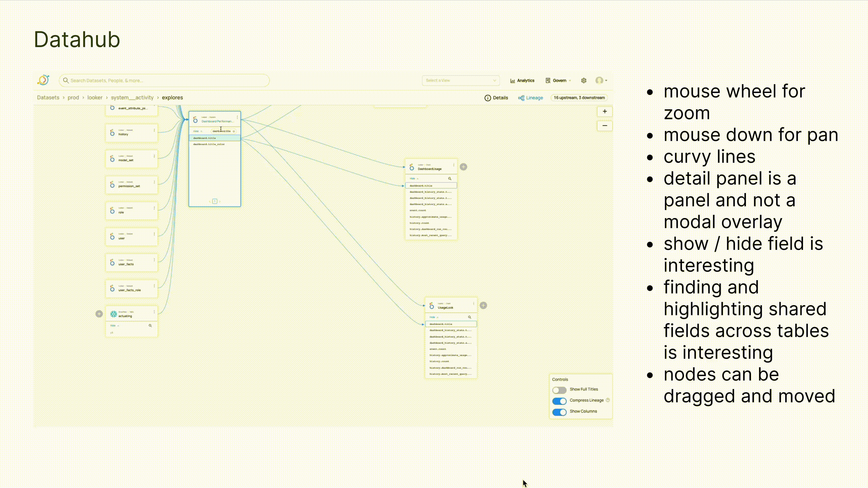Image resolution: width=868 pixels, height=488 pixels.
Task: Select dashboard.title column in Dashboard Performan node
Action: pyautogui.click(x=215, y=138)
